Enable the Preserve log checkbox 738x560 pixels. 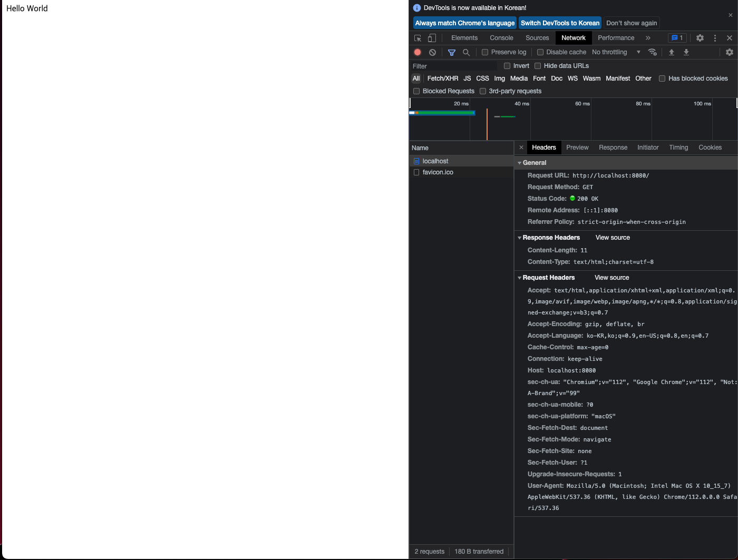485,52
